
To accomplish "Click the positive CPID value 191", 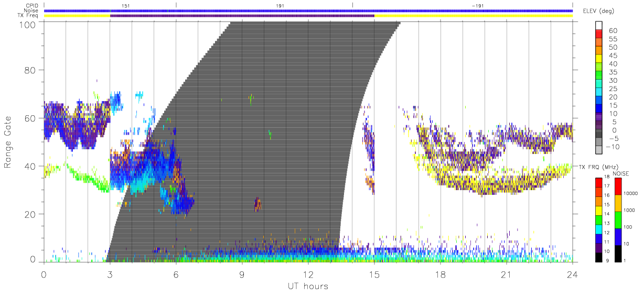I will [280, 5].
